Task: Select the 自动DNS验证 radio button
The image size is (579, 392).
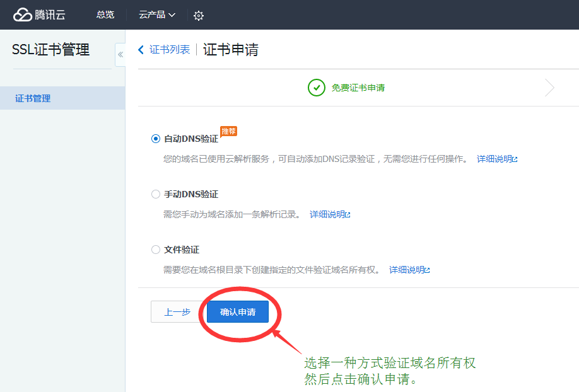Action: click(156, 139)
